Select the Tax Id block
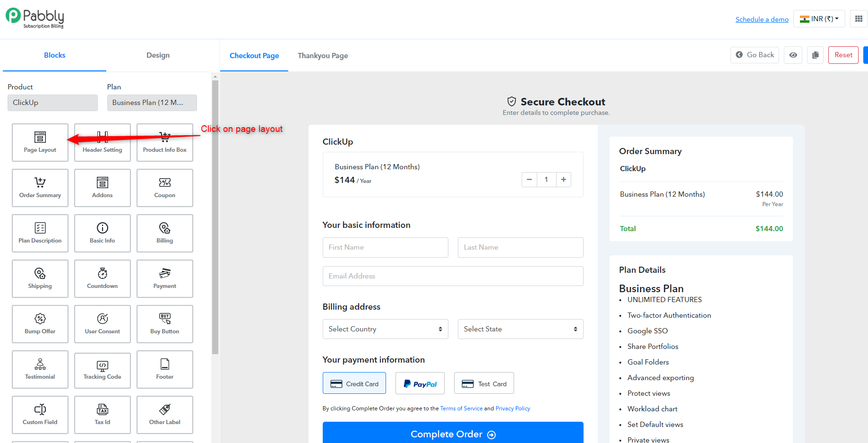 pos(103,415)
